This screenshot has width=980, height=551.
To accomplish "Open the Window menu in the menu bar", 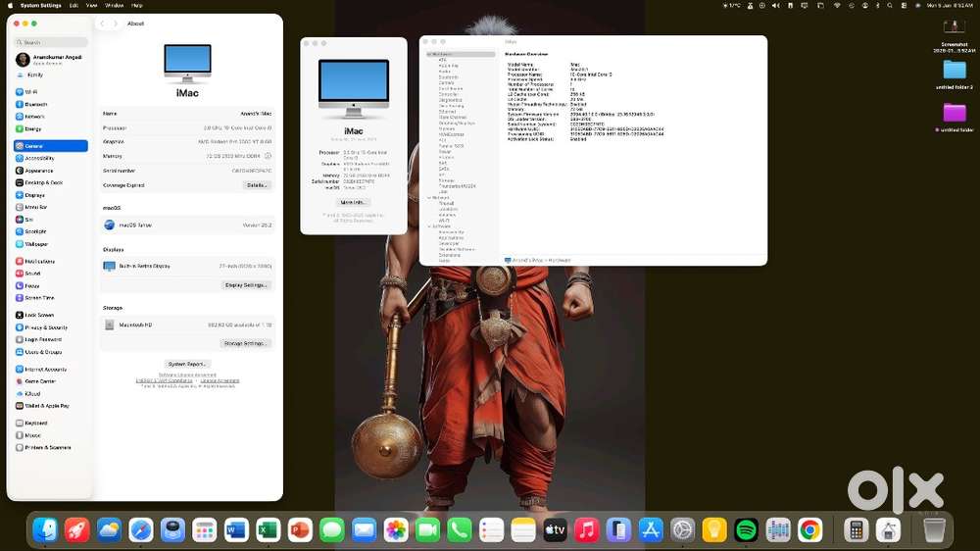I will [115, 5].
